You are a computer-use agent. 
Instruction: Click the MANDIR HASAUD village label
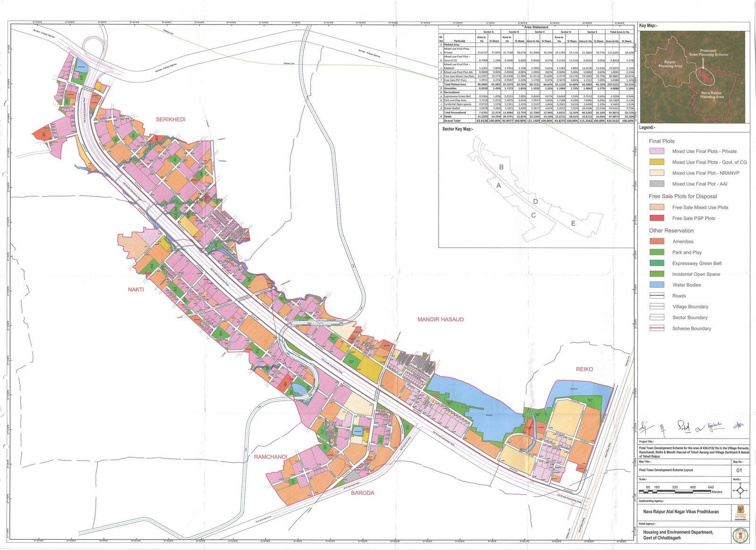440,319
